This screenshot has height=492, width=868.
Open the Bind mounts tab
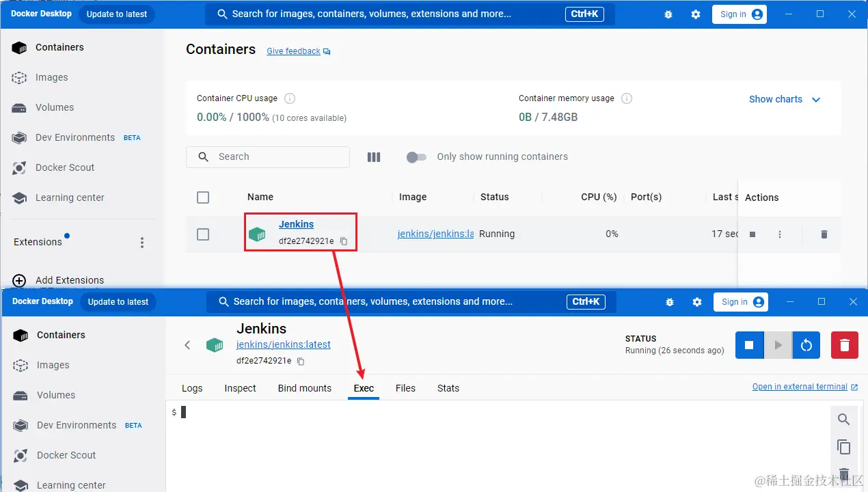pos(304,388)
